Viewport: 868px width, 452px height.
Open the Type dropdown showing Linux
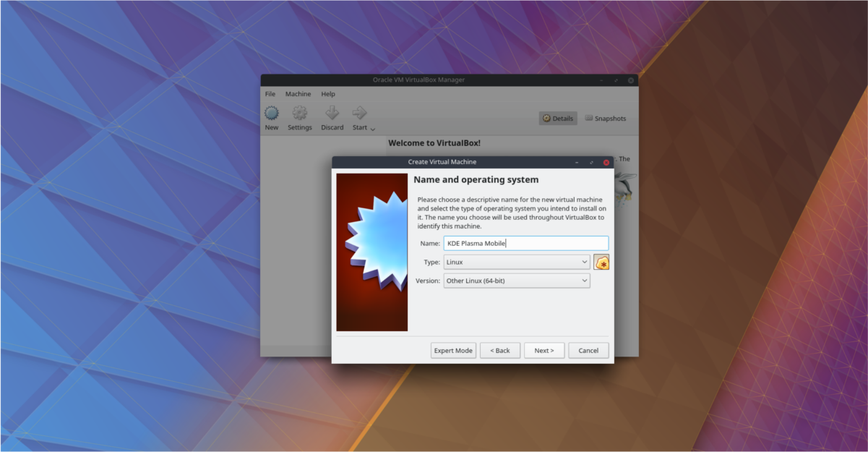point(517,262)
